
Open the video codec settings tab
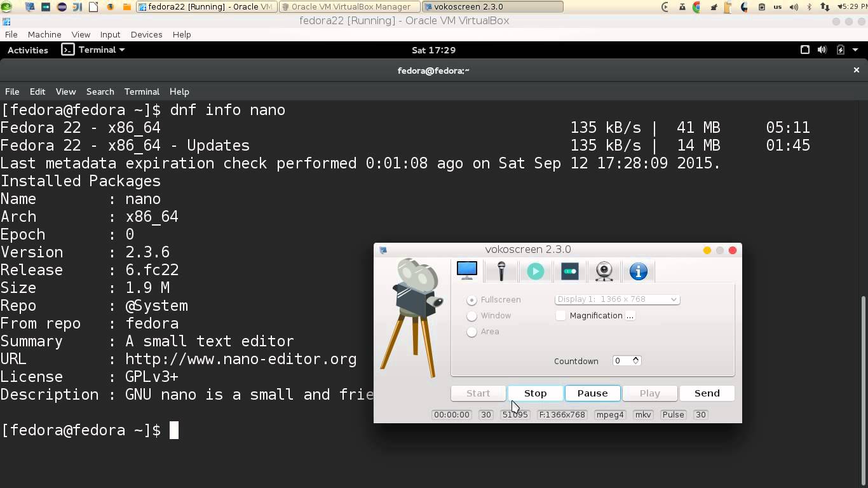pyautogui.click(x=535, y=271)
